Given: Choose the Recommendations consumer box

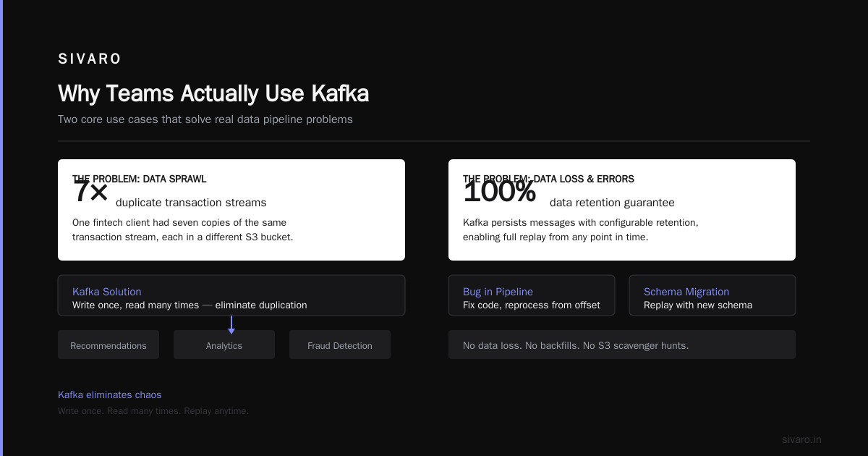Looking at the screenshot, I should coord(109,345).
